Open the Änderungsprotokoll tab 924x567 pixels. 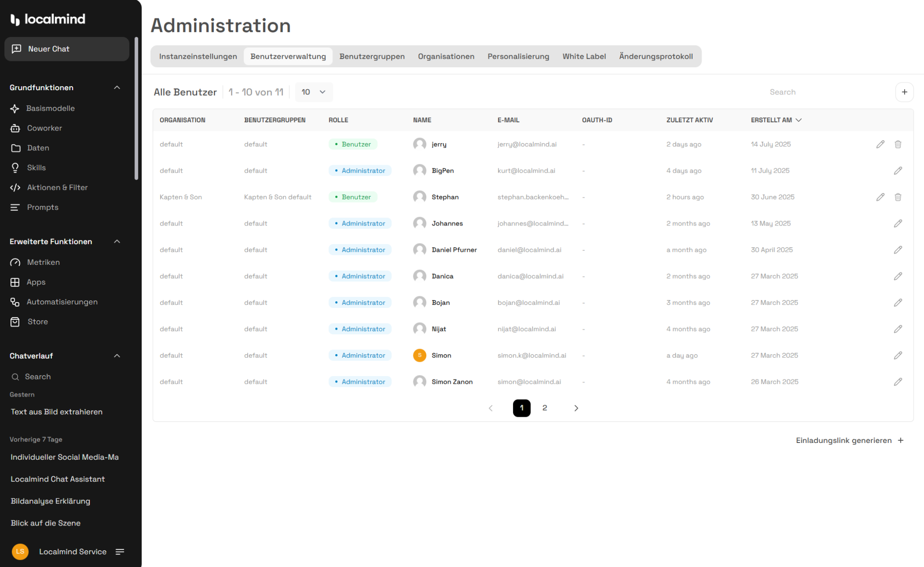[x=656, y=56]
